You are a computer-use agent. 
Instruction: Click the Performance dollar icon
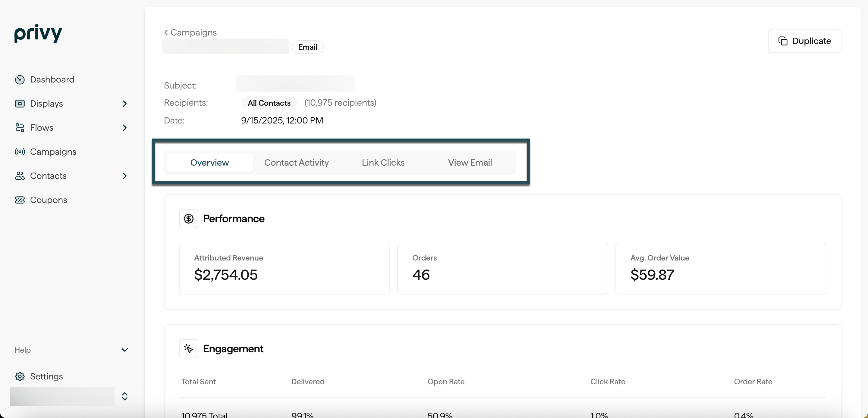coord(188,219)
